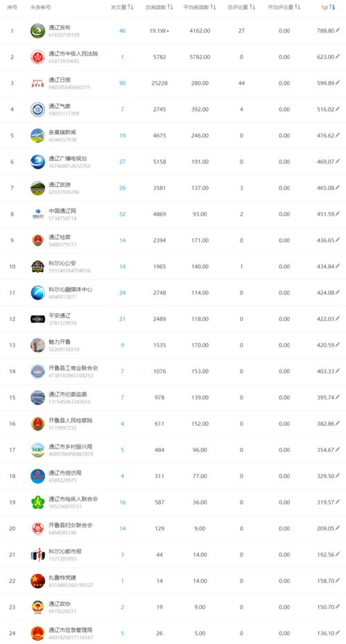Screen dimensions: 346x644
Task: Open 中国通辽网 article count 52
Action: pyautogui.click(x=122, y=214)
